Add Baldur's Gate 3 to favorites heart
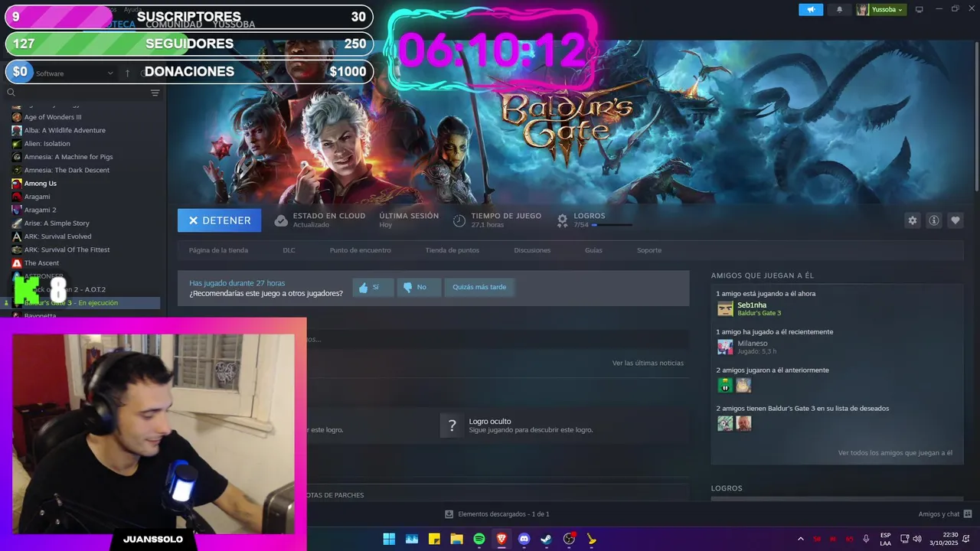Viewport: 980px width, 551px height. point(955,220)
